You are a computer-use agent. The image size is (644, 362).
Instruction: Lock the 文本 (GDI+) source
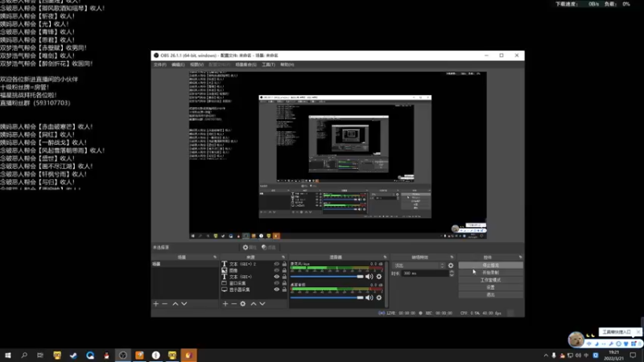click(x=284, y=277)
